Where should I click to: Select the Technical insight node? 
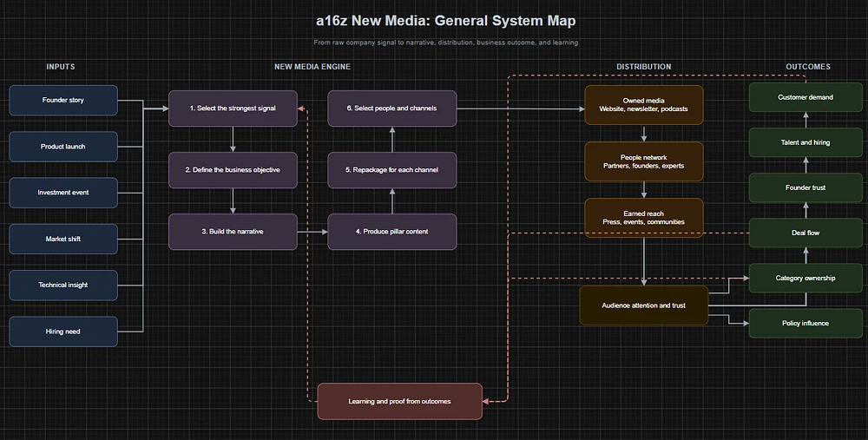pyautogui.click(x=63, y=285)
